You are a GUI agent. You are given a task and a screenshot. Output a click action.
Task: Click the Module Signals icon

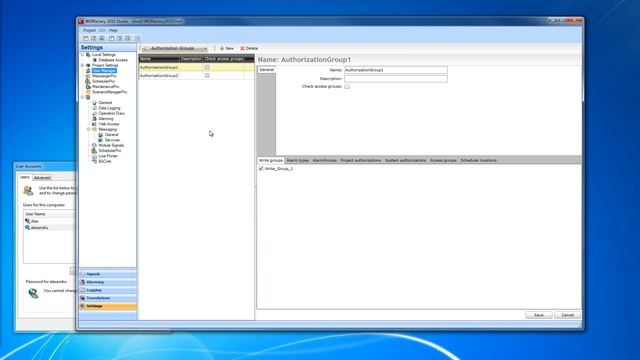pyautogui.click(x=95, y=145)
